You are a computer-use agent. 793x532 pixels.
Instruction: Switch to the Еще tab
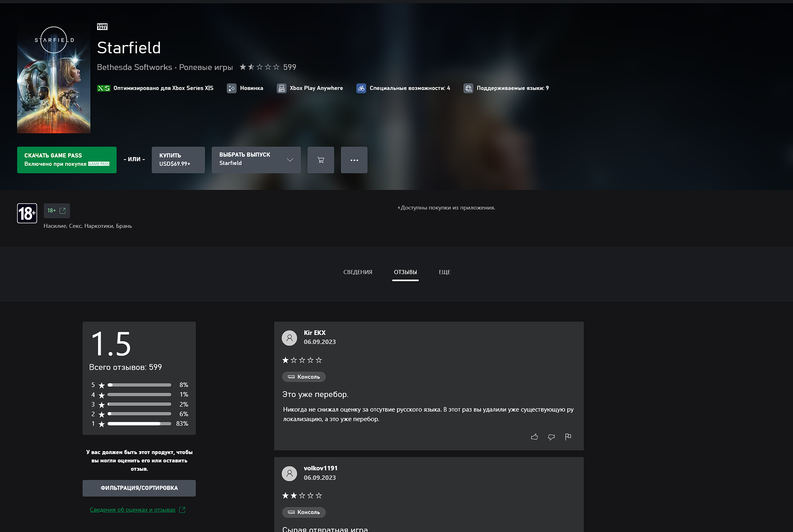click(444, 272)
